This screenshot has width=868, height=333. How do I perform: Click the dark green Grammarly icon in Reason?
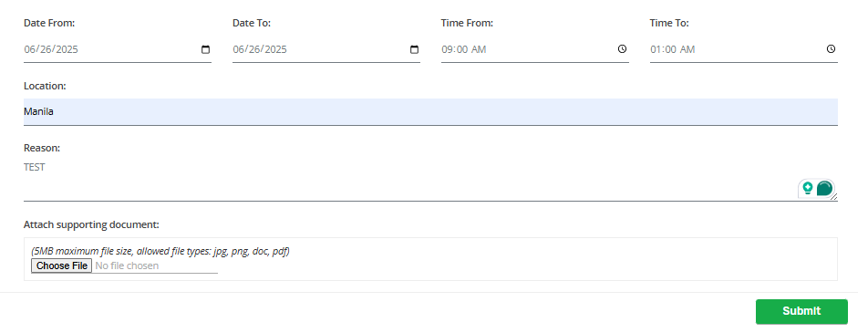pyautogui.click(x=824, y=188)
